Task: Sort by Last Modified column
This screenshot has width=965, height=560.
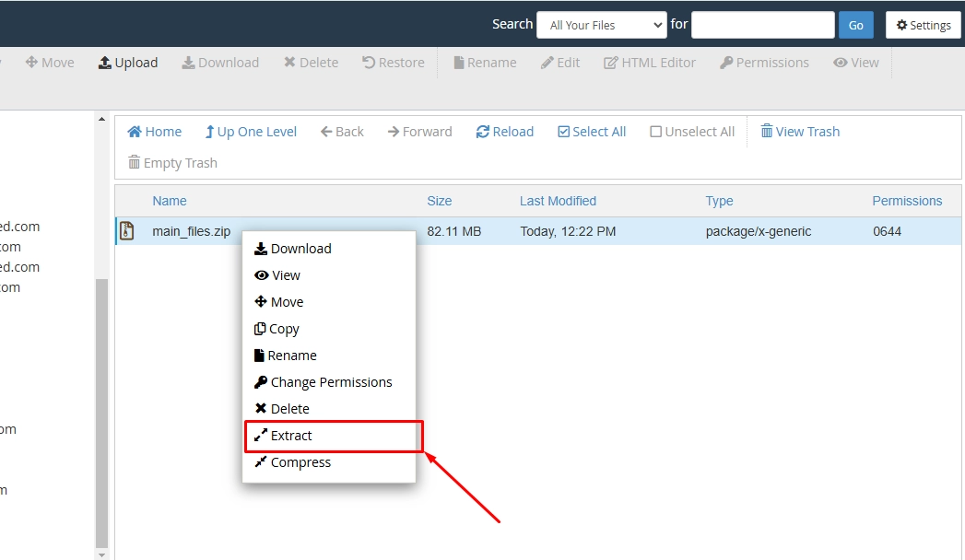Action: coord(558,201)
